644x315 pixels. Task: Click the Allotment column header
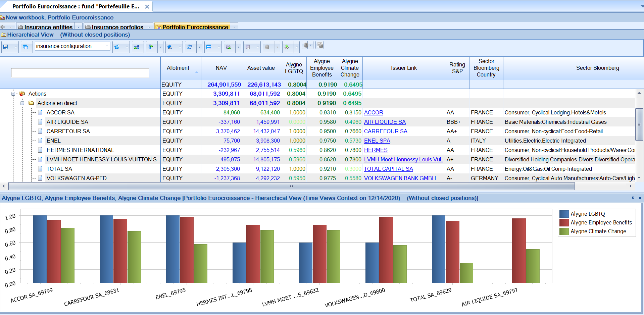pyautogui.click(x=181, y=68)
